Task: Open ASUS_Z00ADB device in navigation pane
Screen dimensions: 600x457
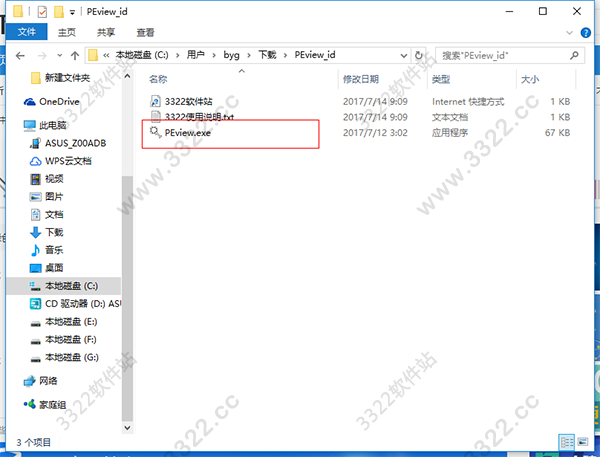Action: 75,143
